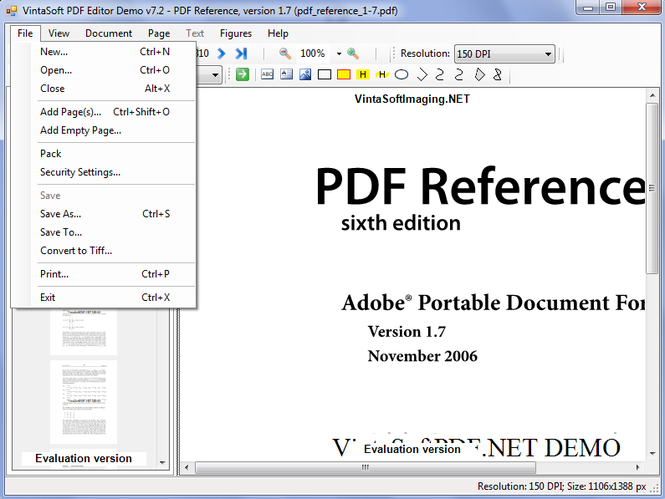The width and height of the screenshot is (665, 499).
Task: Select the yellow filled rectangle tool
Action: pyautogui.click(x=344, y=75)
